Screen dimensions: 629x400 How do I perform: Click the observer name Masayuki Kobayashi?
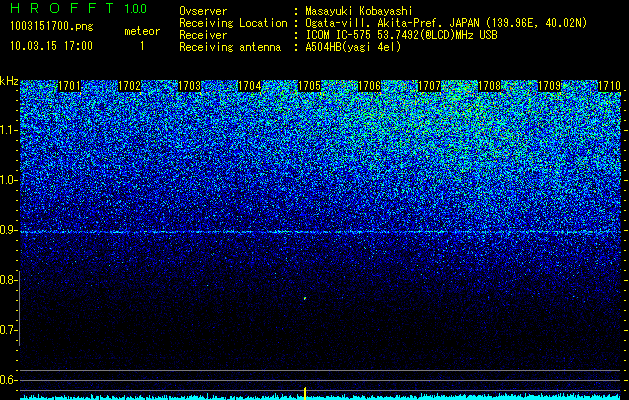(359, 11)
